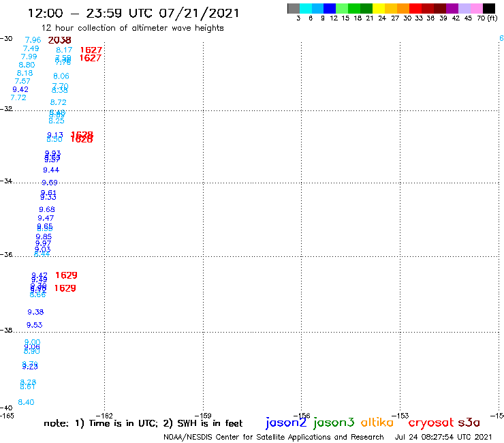Click the time range title 12:00 – 23:59 UTC 07/21/2021

[x=133, y=14]
